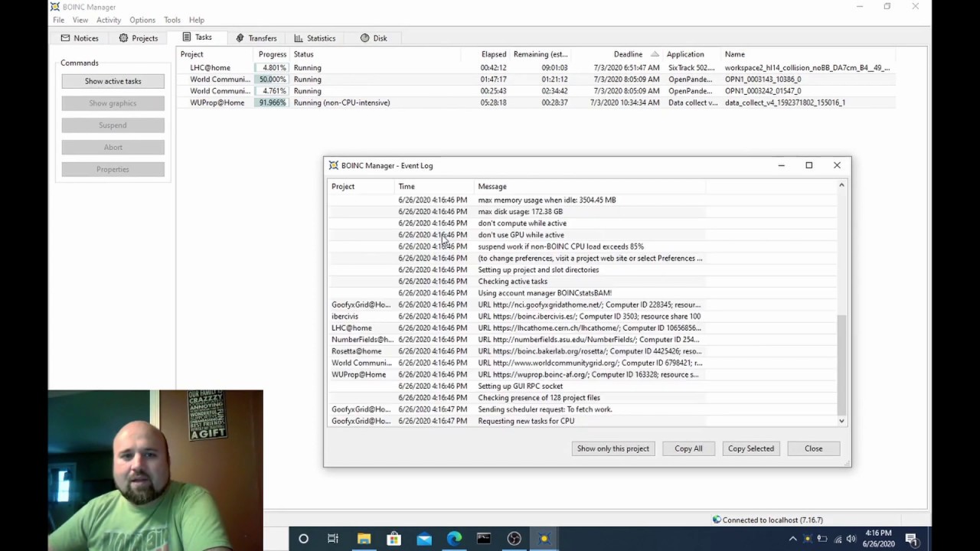Click the Event Log vertical scrollbar thumb
The width and height of the screenshot is (980, 551).
pos(841,365)
